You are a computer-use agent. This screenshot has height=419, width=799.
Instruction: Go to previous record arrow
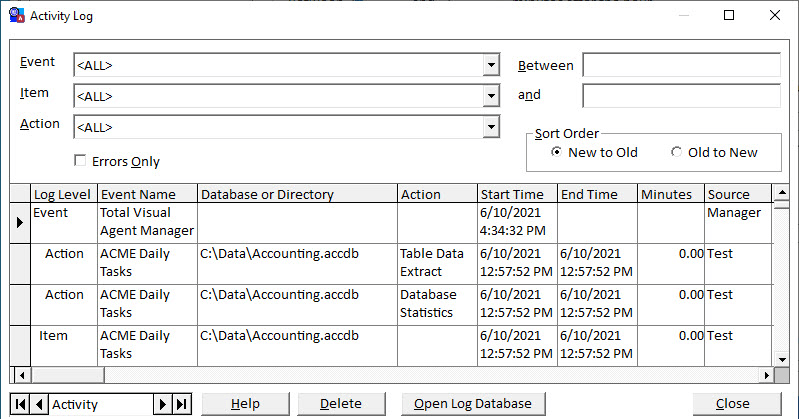(39, 404)
